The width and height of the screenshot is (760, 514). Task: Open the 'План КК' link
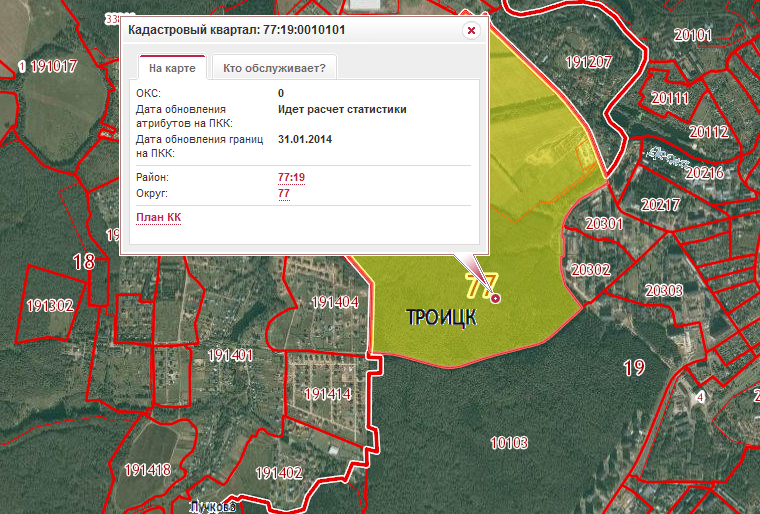click(158, 217)
